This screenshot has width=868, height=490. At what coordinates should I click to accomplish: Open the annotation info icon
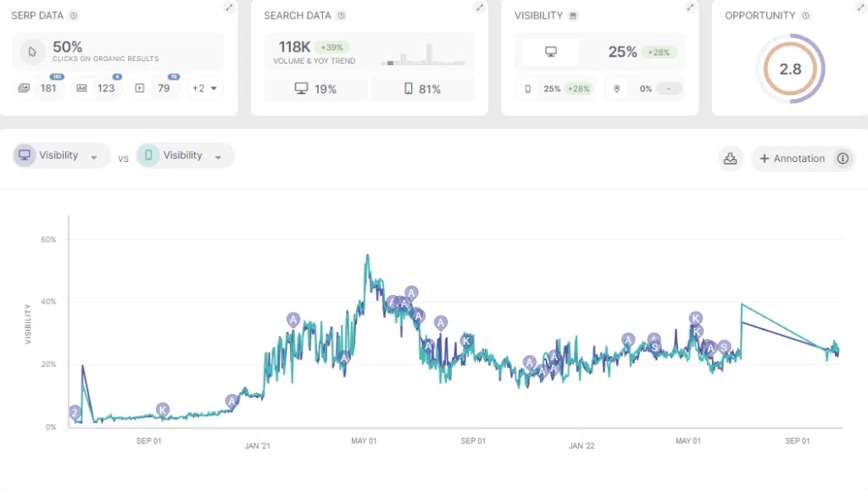(x=843, y=159)
